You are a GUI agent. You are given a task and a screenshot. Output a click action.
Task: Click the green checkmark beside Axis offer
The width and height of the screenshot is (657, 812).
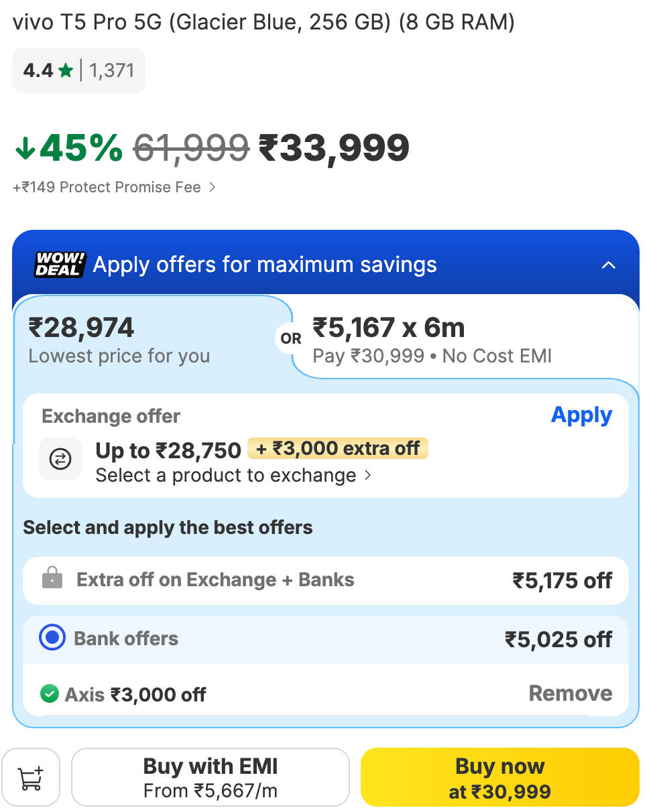pos(49,693)
